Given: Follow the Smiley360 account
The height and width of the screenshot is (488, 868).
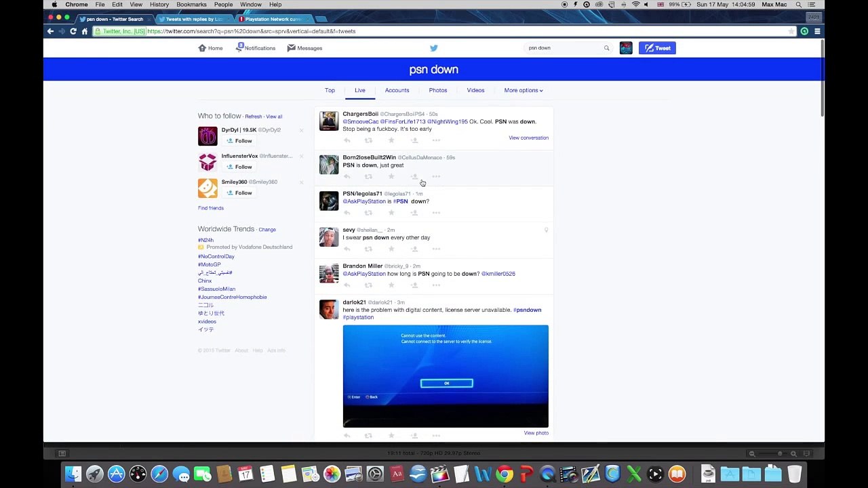Looking at the screenshot, I should (239, 193).
